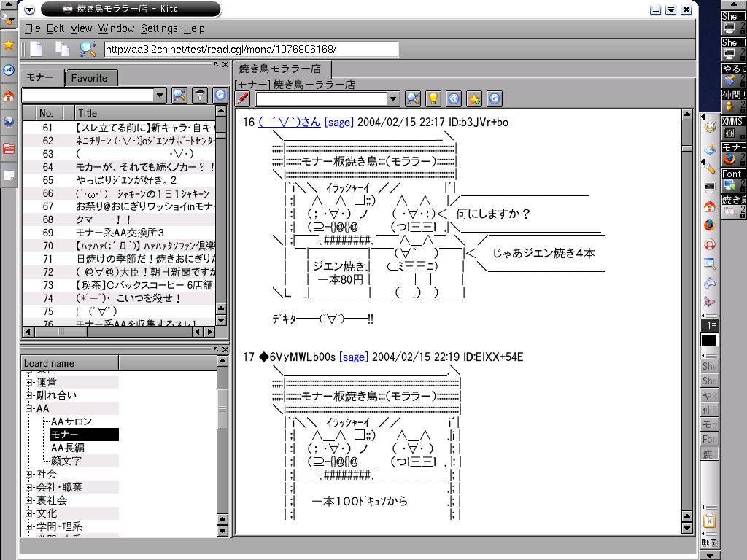Click poster name link in post 16
The height and width of the screenshot is (560, 747).
tap(290, 122)
